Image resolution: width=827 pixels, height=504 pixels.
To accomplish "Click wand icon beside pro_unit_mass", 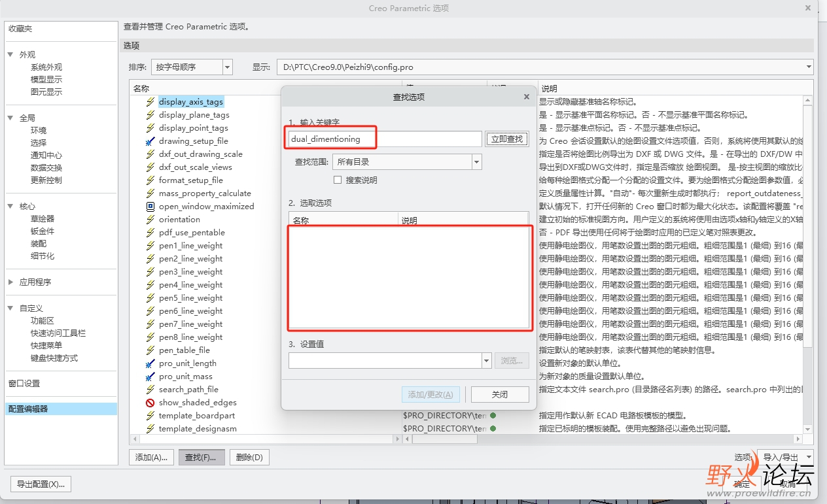I will click(x=150, y=377).
